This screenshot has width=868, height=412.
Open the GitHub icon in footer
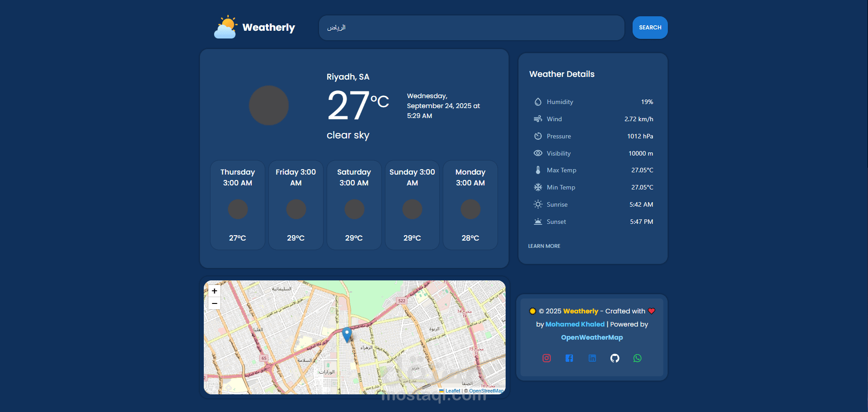coord(615,358)
